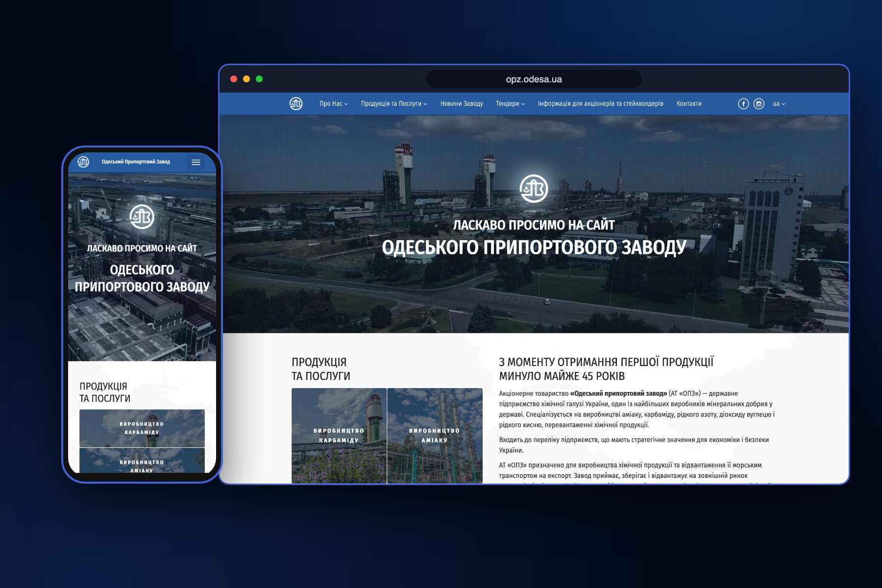Viewport: 882px width, 588px height.
Task: Click desktop 'Продукція та послуги' heading
Action: pos(321,369)
